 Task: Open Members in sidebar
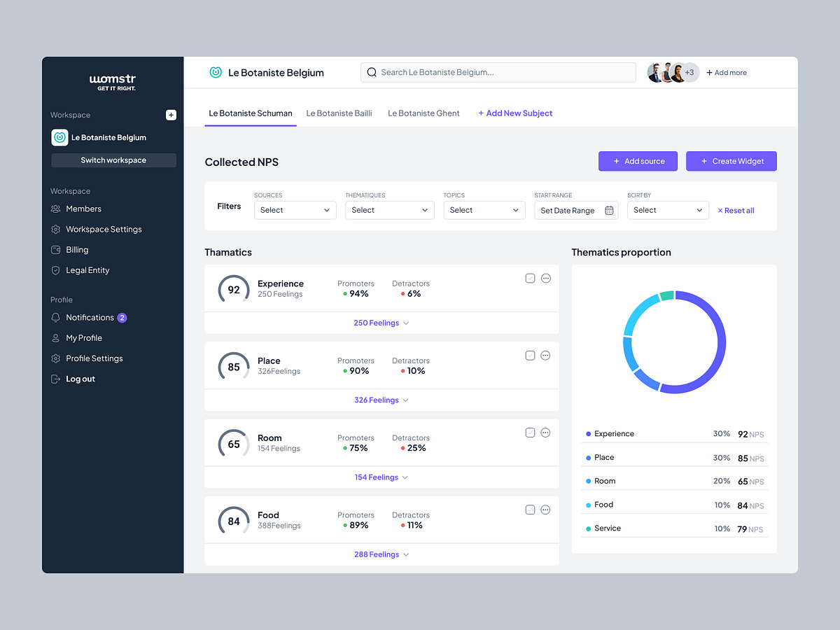pyautogui.click(x=83, y=209)
